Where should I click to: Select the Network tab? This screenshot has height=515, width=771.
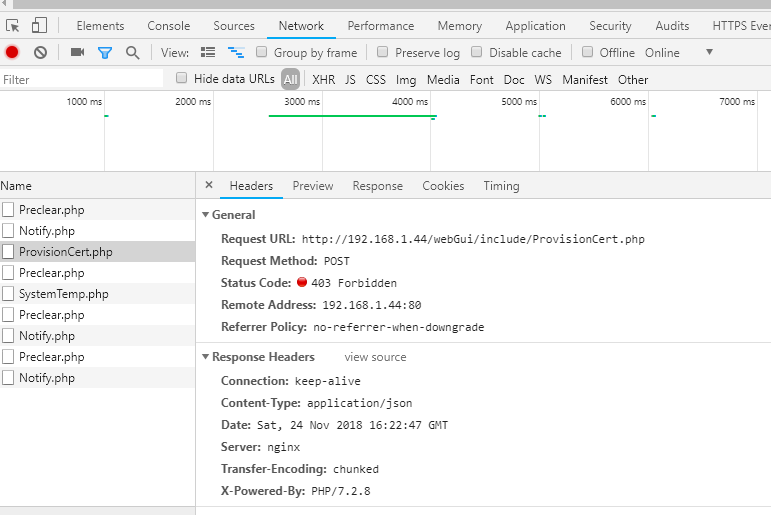[301, 26]
